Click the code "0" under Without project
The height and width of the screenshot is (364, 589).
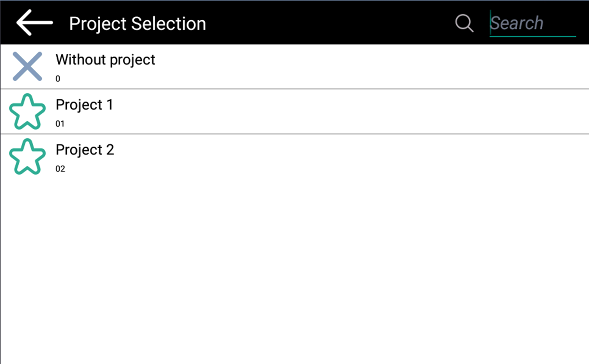point(58,79)
